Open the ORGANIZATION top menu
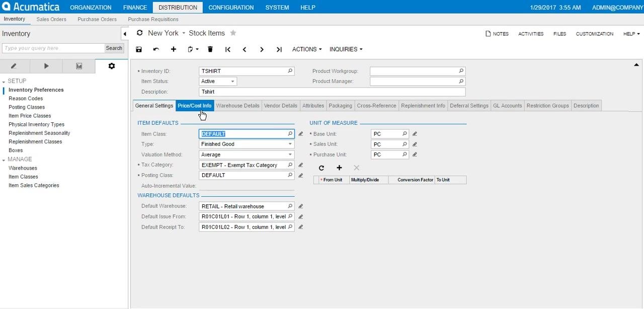Viewport: 644px width, 309px height. pyautogui.click(x=91, y=8)
